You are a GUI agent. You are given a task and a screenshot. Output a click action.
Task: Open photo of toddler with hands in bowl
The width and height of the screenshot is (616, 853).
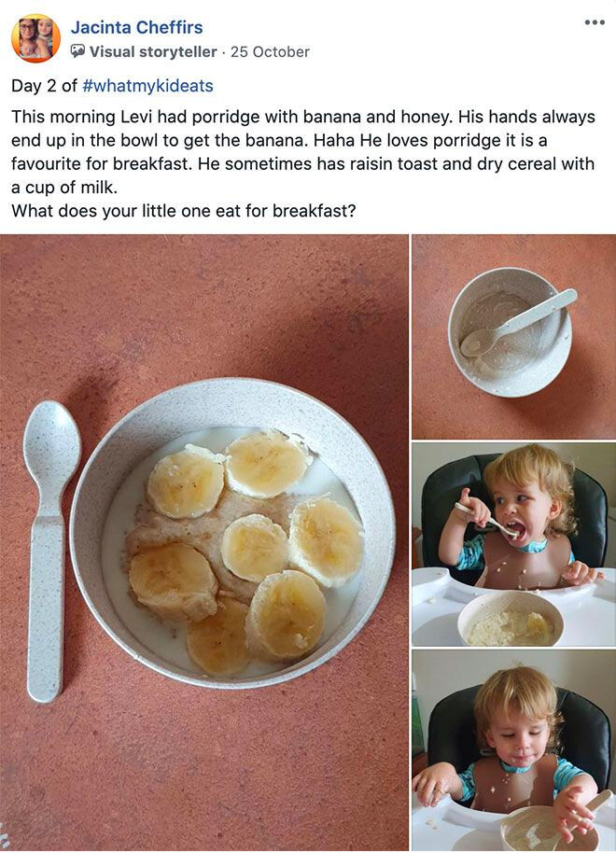(x=513, y=750)
